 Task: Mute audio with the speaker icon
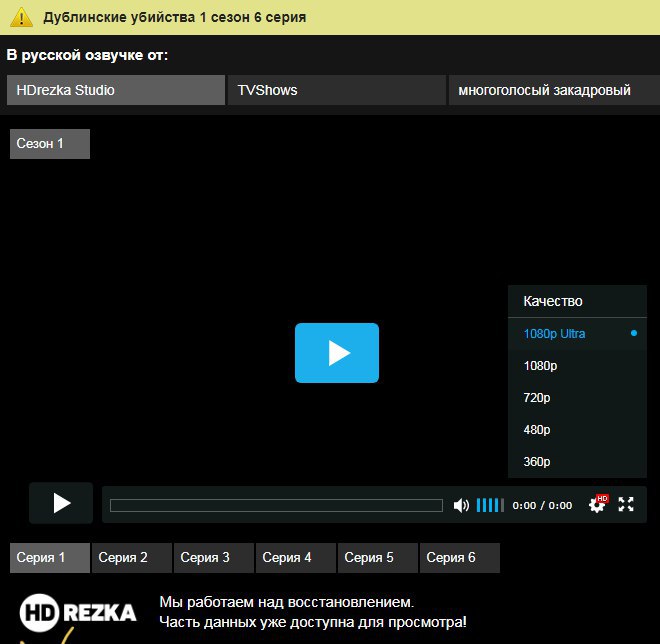461,505
